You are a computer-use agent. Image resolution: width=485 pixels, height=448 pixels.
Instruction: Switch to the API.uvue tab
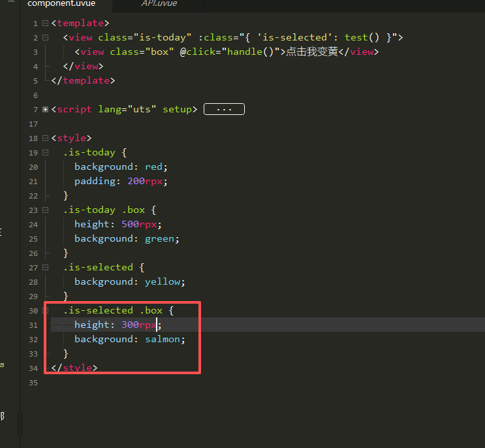click(159, 4)
